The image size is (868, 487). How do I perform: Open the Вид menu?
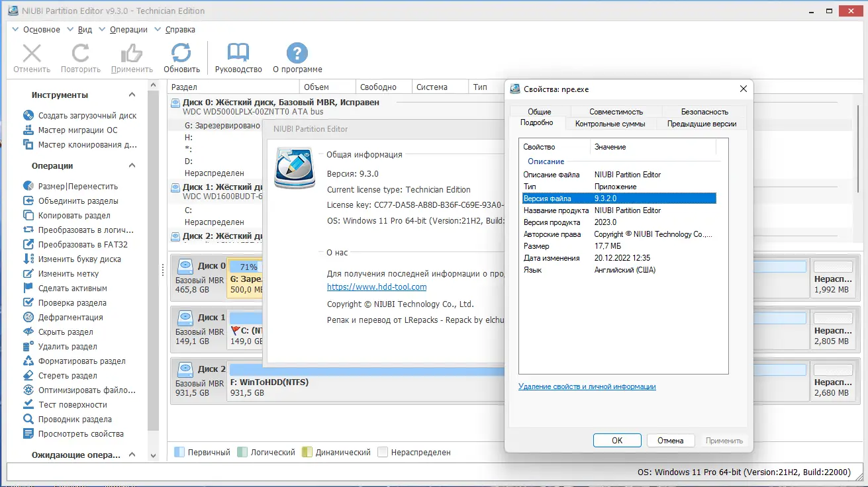pos(83,29)
